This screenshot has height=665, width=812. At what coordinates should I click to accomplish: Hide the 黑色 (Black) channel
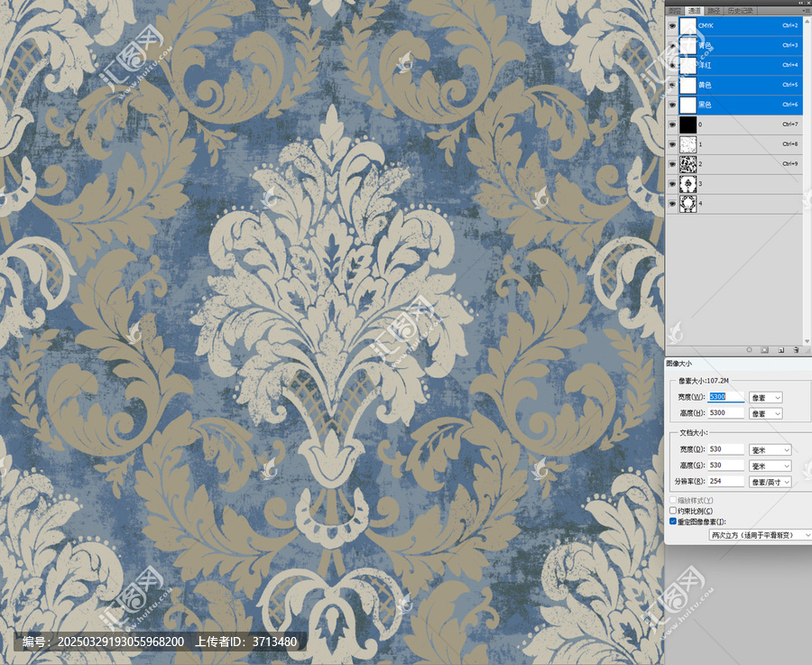tap(672, 105)
